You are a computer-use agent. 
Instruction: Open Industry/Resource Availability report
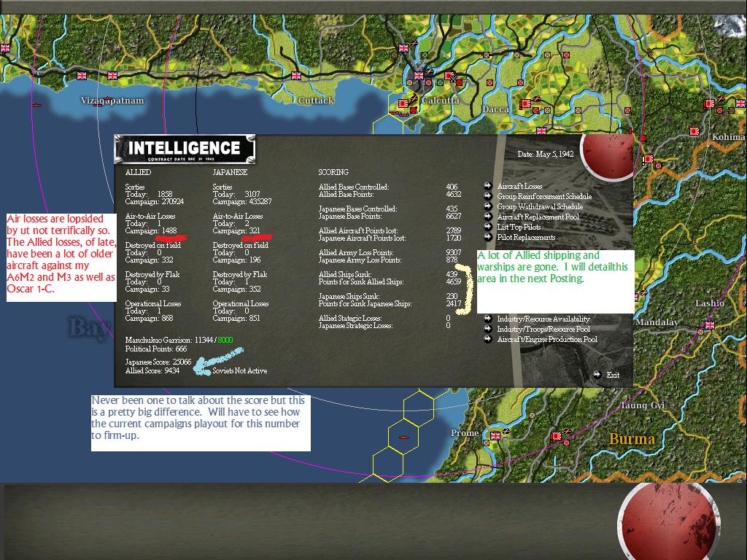543,319
